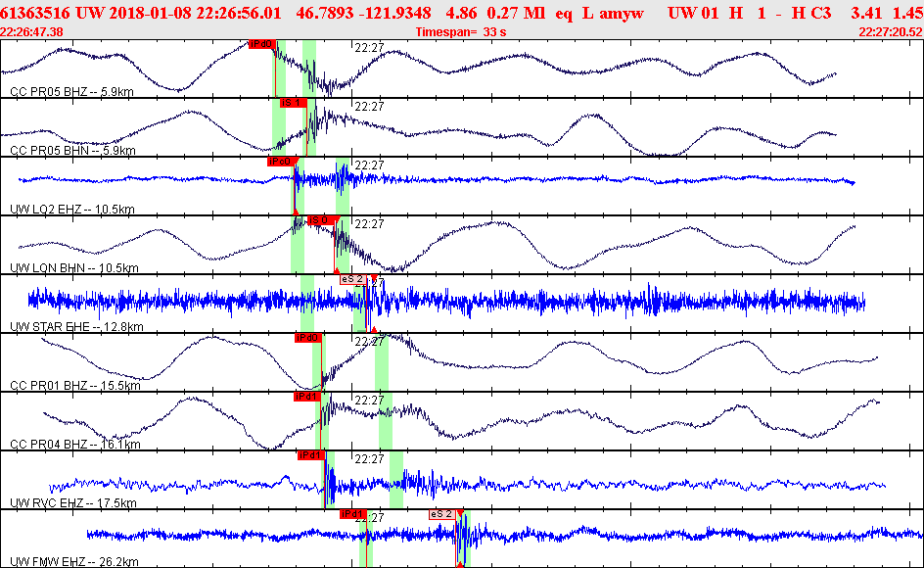Click the latitude value 46.7893

coord(324,13)
